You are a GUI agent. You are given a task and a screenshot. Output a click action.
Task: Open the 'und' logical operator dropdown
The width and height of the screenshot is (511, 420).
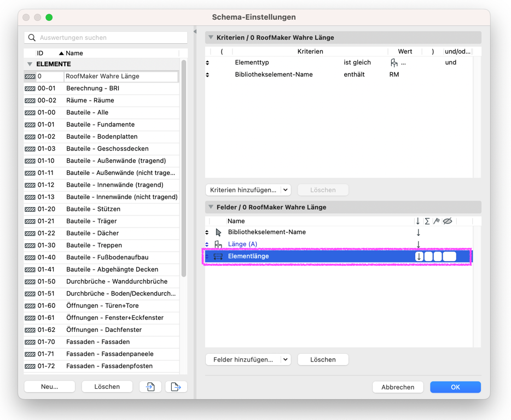click(x=451, y=62)
